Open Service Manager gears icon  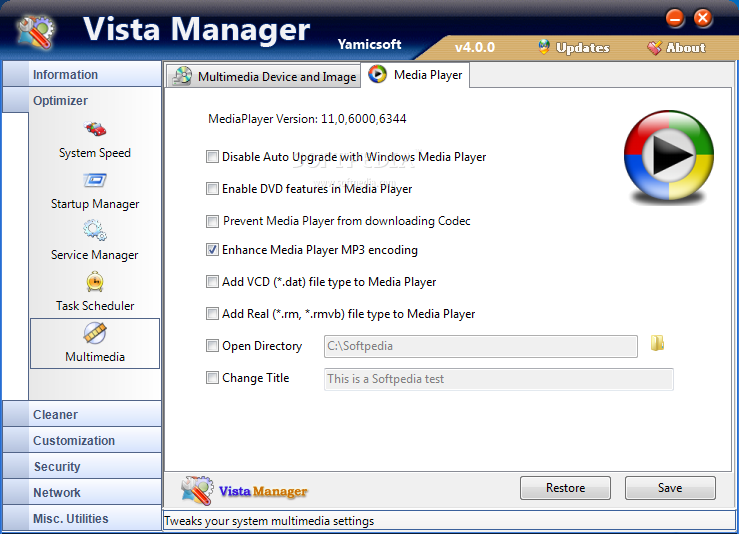tap(95, 230)
